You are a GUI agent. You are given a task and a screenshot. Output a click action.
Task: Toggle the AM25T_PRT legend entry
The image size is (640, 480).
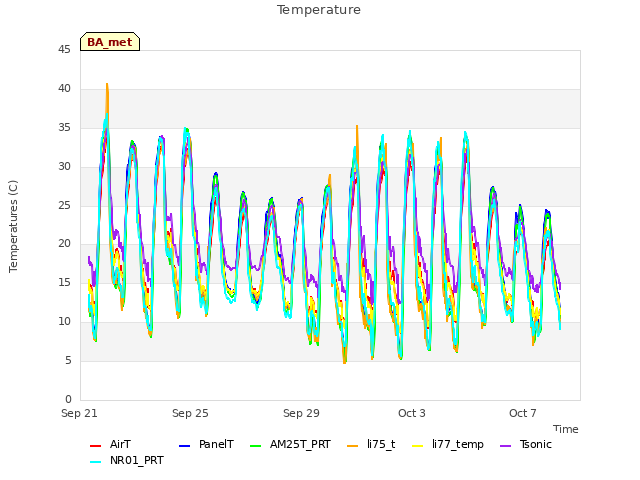pyautogui.click(x=290, y=444)
